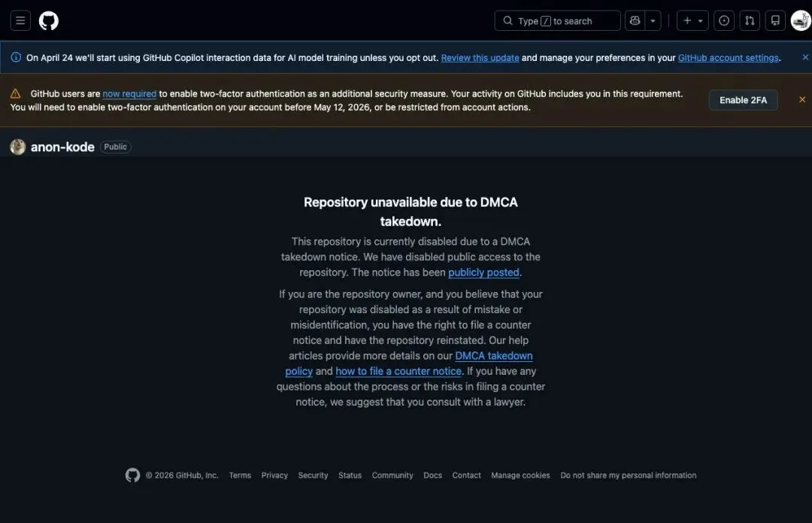The width and height of the screenshot is (812, 523).
Task: Open the Notifications inbox icon
Action: 775,21
